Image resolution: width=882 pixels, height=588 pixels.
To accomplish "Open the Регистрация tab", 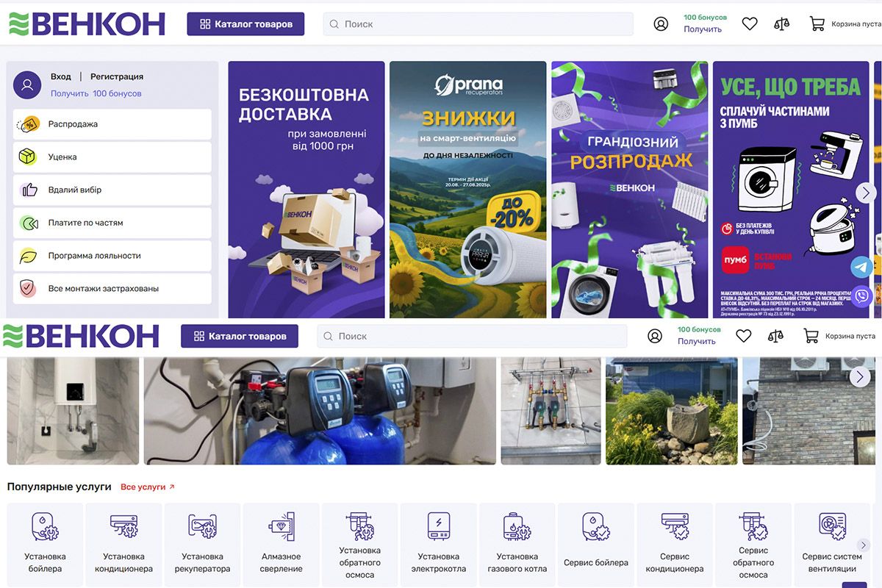I will click(116, 76).
